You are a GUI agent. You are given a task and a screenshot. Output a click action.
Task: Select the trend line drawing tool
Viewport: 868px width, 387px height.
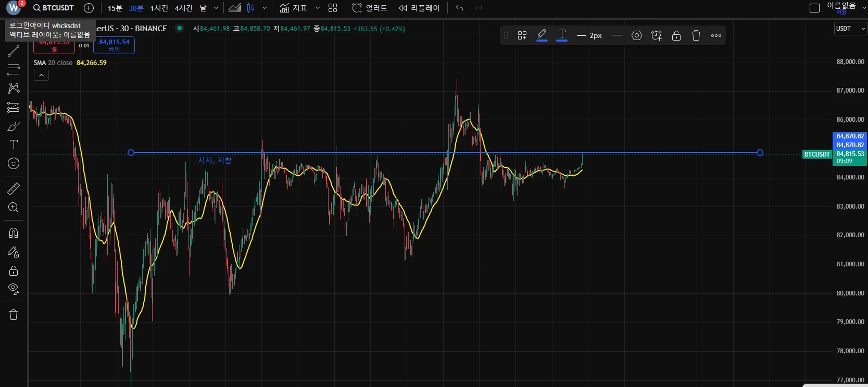(x=14, y=51)
